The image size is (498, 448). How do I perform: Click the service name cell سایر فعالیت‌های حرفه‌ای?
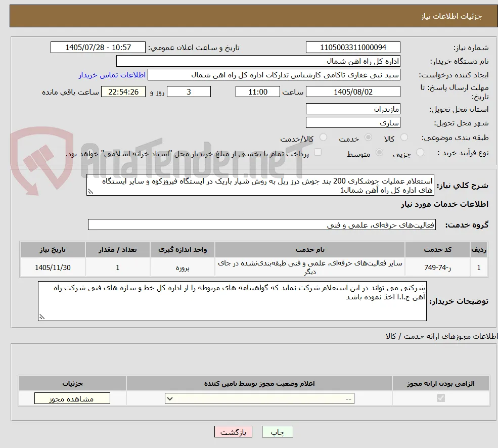[310, 267]
